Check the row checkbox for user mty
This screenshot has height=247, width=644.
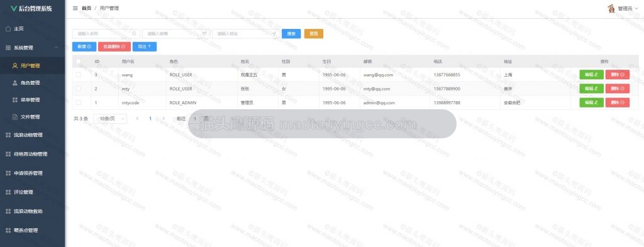pos(79,89)
